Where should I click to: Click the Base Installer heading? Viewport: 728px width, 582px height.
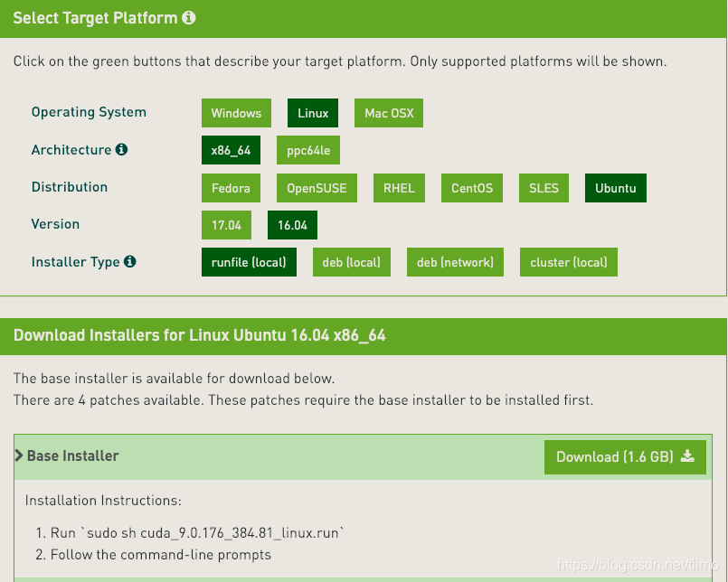(73, 455)
